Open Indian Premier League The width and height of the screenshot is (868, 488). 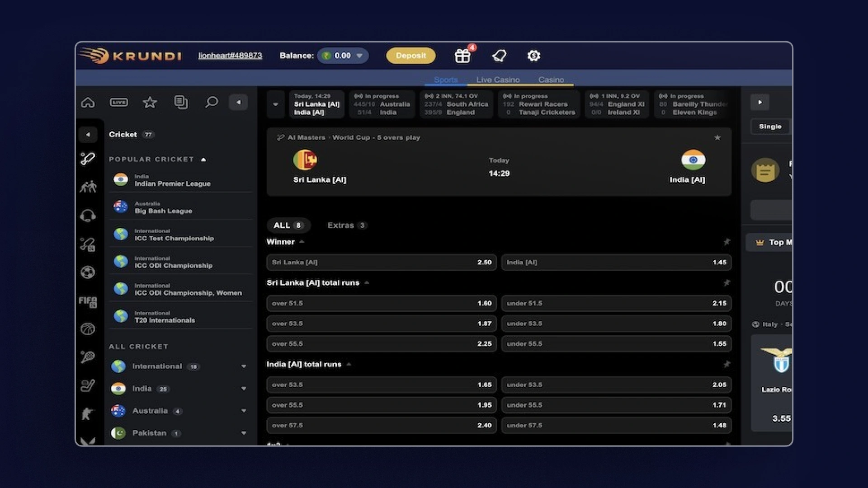click(x=180, y=180)
